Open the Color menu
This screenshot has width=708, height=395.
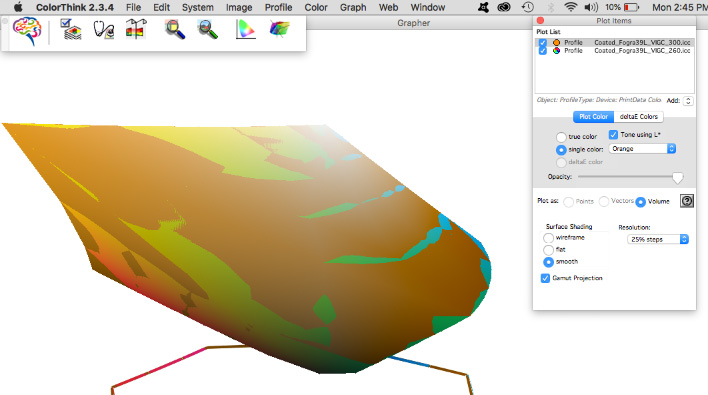pos(316,7)
